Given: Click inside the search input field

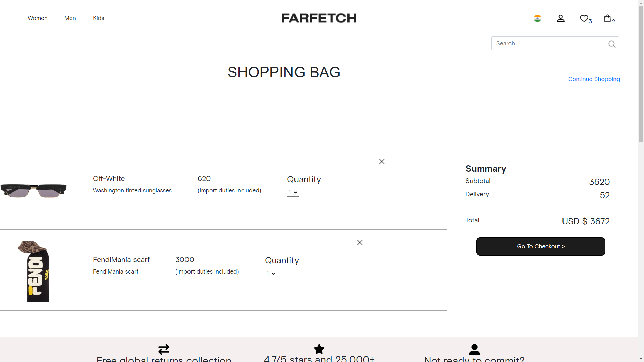Looking at the screenshot, I should coord(550,43).
